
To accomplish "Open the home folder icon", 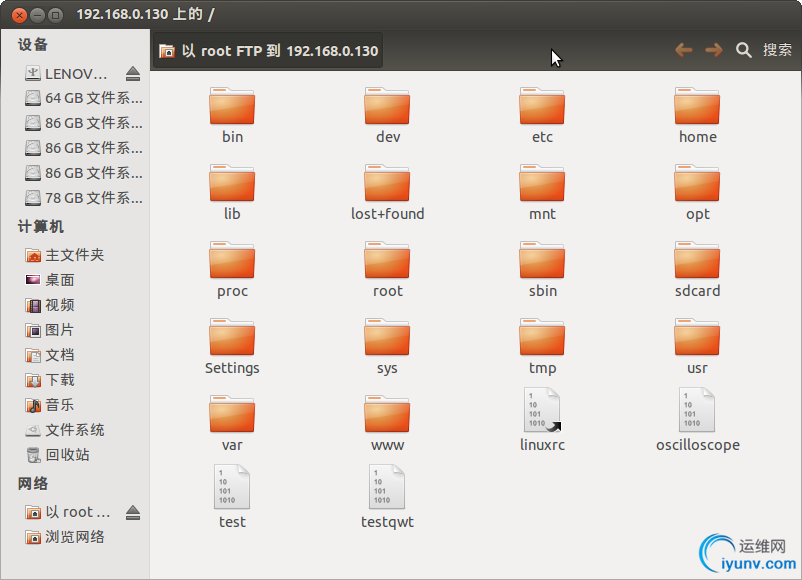I will pos(697,106).
